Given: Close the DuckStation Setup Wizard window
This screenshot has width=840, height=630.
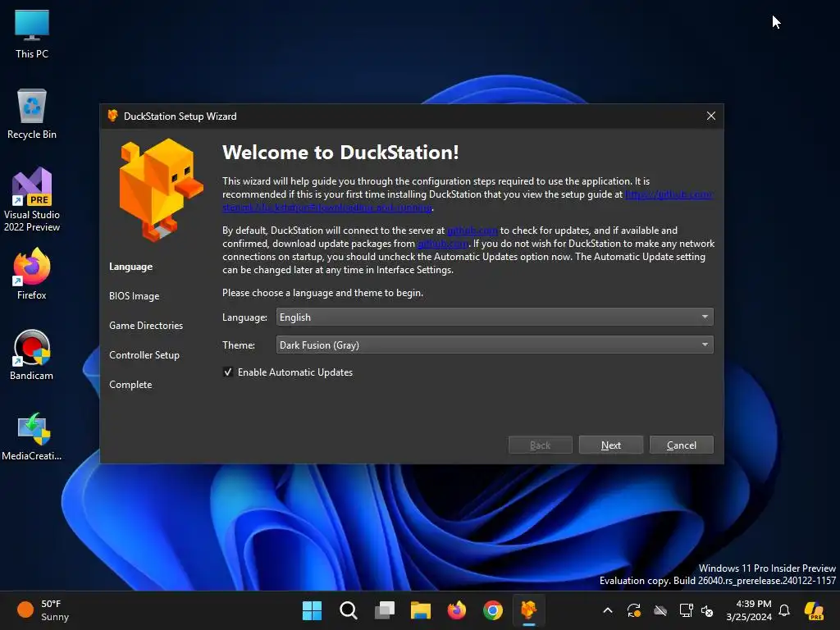Looking at the screenshot, I should pyautogui.click(x=711, y=116).
